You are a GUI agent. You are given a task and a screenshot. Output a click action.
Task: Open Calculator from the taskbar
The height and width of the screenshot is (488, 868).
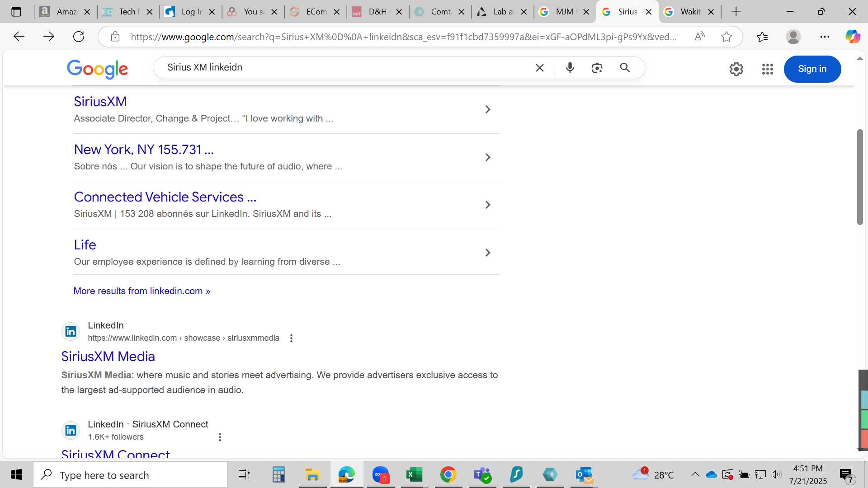point(278,475)
